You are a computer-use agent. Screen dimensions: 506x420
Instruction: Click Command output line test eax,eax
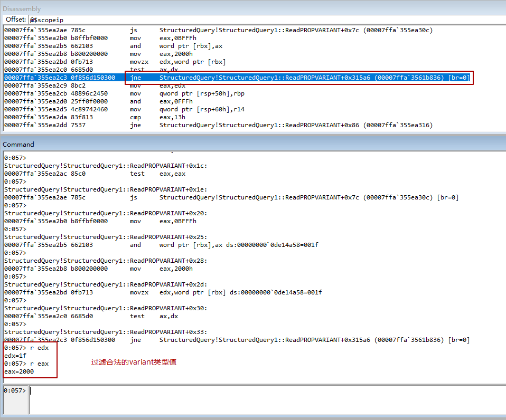[95, 174]
